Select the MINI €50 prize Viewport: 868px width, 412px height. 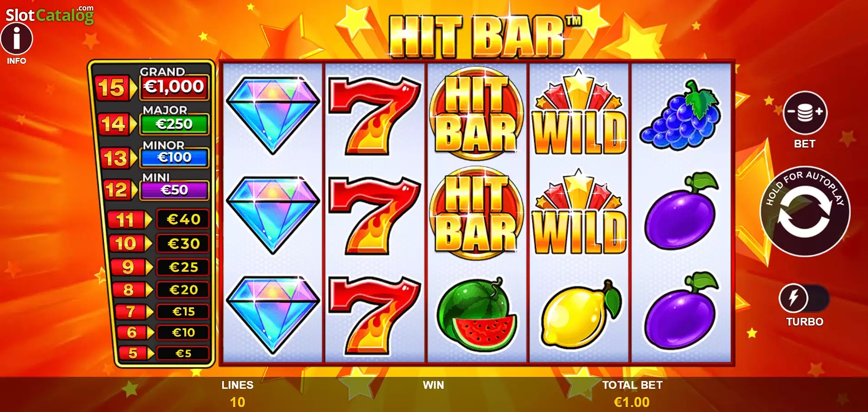point(175,190)
